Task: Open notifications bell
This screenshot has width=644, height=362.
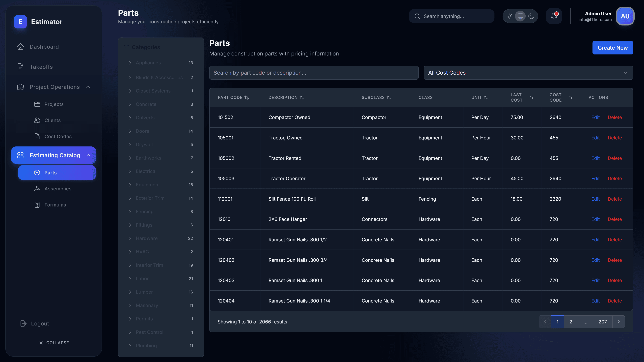Action: point(554,16)
